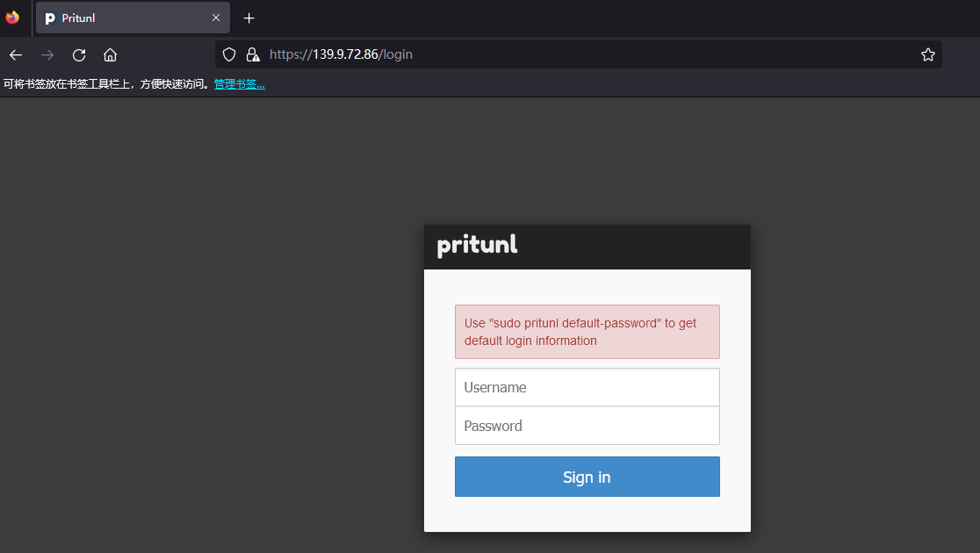980x553 pixels.
Task: Focus the URL address bar
Action: click(x=578, y=54)
